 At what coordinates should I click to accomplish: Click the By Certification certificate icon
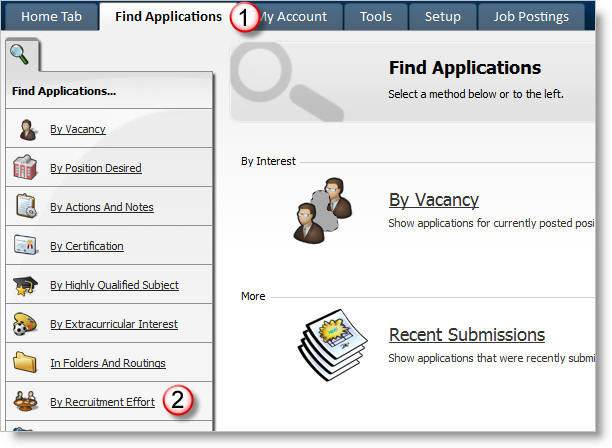(x=26, y=245)
